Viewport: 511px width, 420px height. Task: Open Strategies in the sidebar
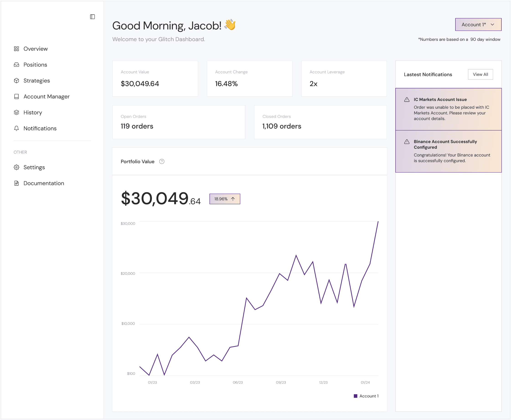37,81
